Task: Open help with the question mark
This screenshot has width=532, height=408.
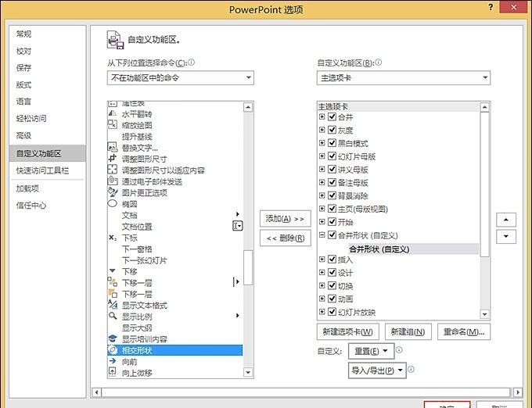Action: [x=491, y=7]
